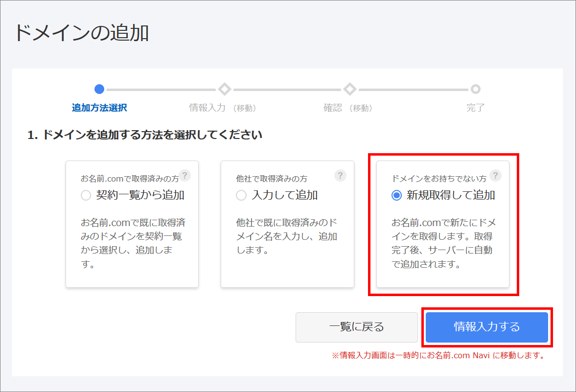
Task: Click the label ドメインをお持ちでない方
Action: coord(438,179)
